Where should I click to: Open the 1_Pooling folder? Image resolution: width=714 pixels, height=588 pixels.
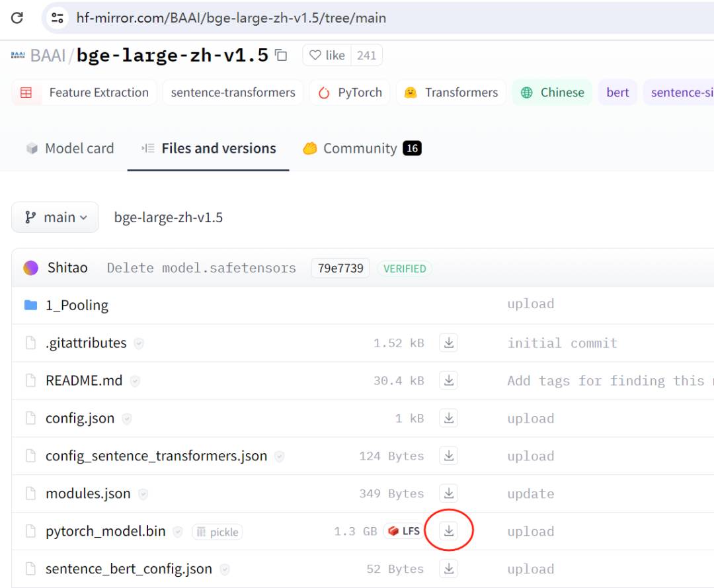click(77, 305)
